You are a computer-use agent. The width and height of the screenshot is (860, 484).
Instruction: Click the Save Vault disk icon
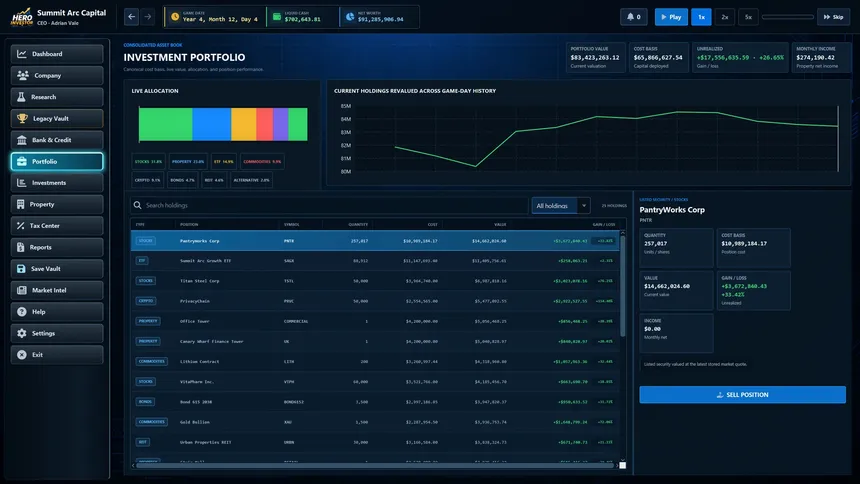21,269
